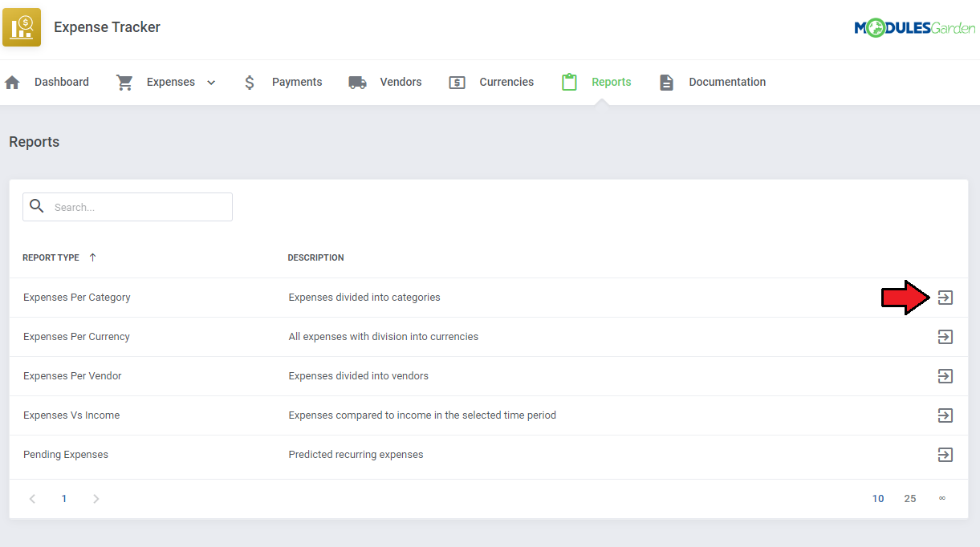
Task: Click the clipboard Reports icon
Action: [569, 82]
